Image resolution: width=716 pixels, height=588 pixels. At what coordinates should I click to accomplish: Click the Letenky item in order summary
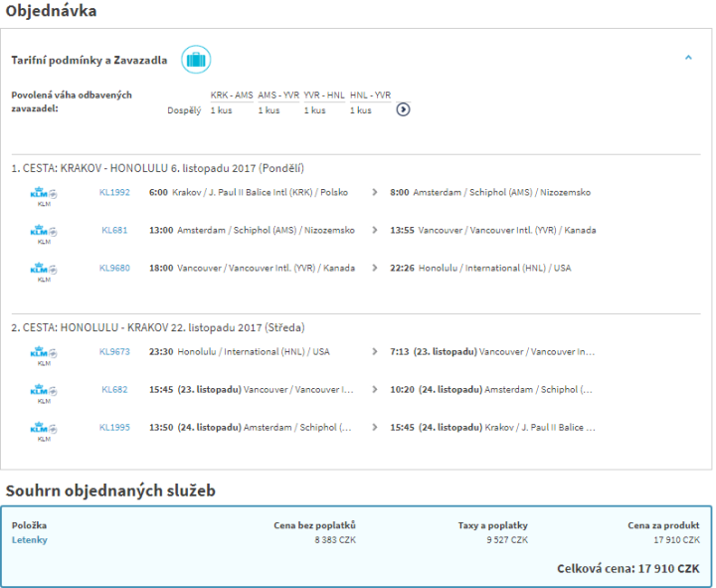tap(30, 540)
